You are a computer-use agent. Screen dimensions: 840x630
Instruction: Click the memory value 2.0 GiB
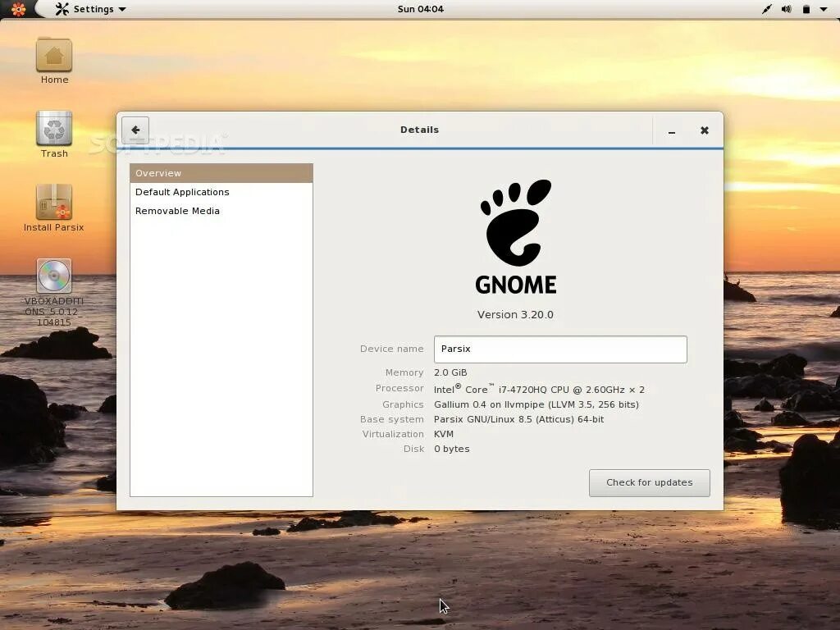click(450, 372)
